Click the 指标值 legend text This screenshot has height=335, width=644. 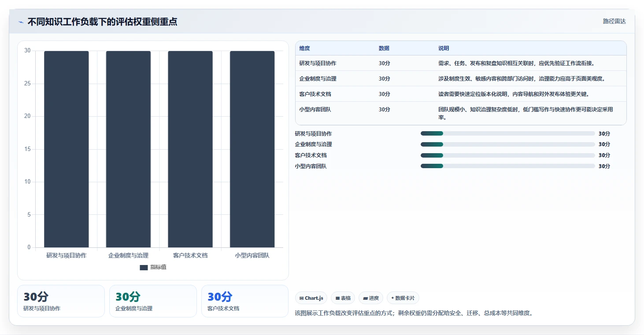click(x=158, y=268)
